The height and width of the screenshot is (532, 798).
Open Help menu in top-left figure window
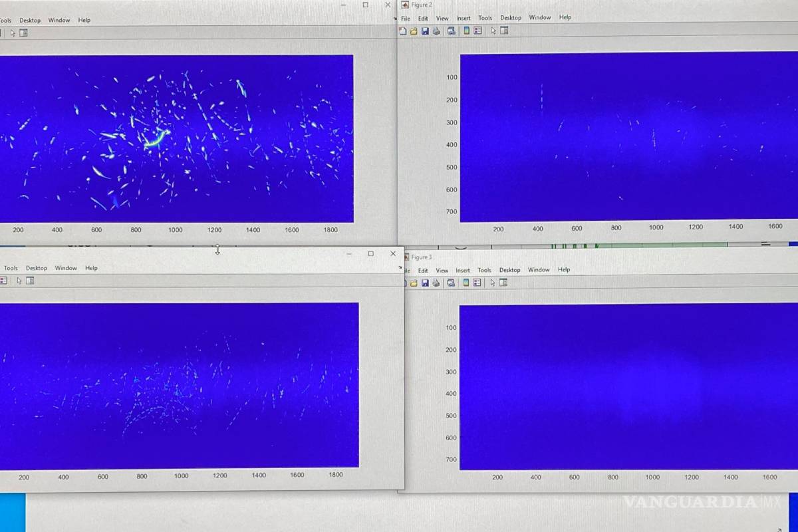click(84, 20)
